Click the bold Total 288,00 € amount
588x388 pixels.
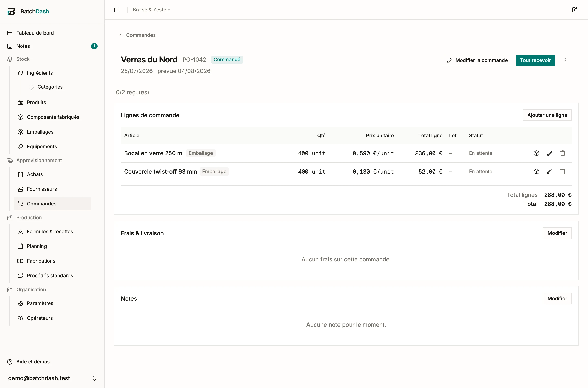(x=558, y=204)
